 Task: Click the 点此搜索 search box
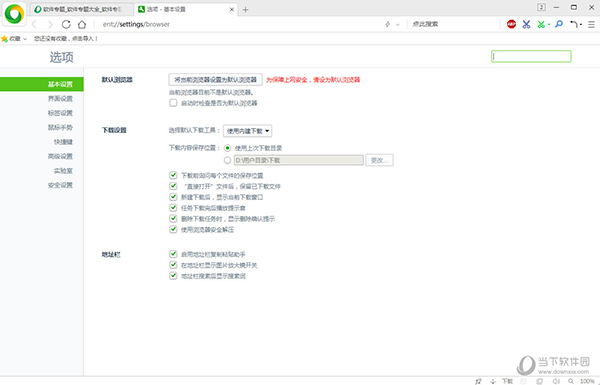coord(453,24)
